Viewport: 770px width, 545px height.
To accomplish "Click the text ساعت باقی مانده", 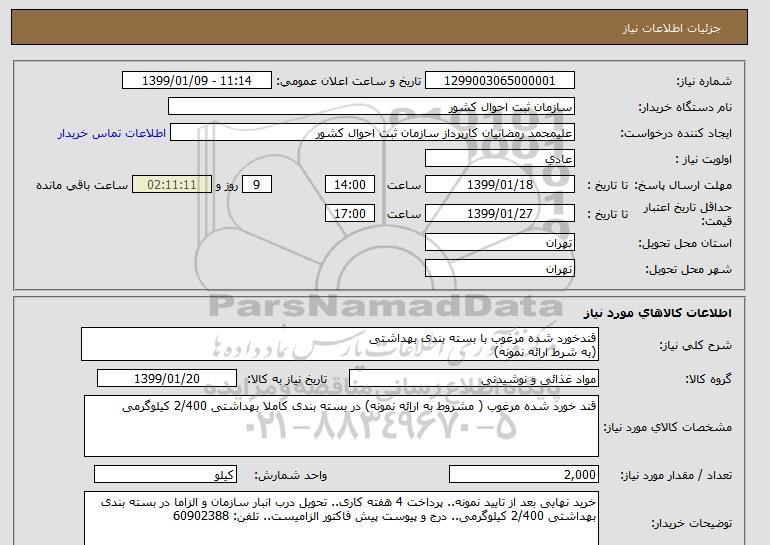I will (x=82, y=185).
